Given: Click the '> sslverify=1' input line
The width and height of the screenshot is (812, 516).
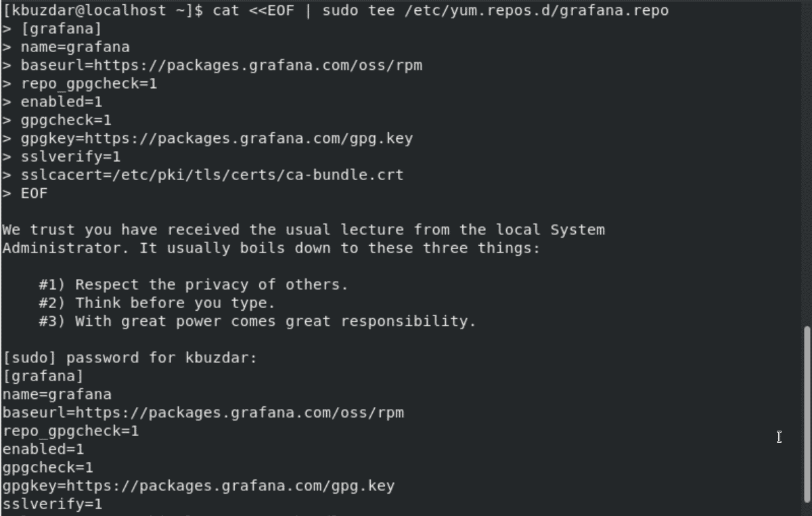Looking at the screenshot, I should [x=62, y=156].
